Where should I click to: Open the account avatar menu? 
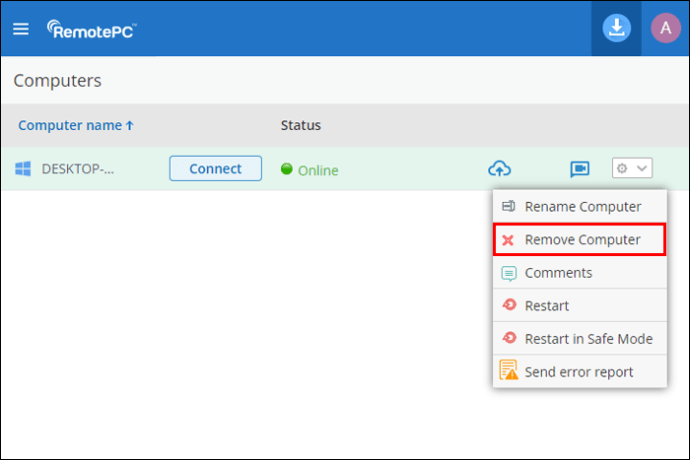665,28
